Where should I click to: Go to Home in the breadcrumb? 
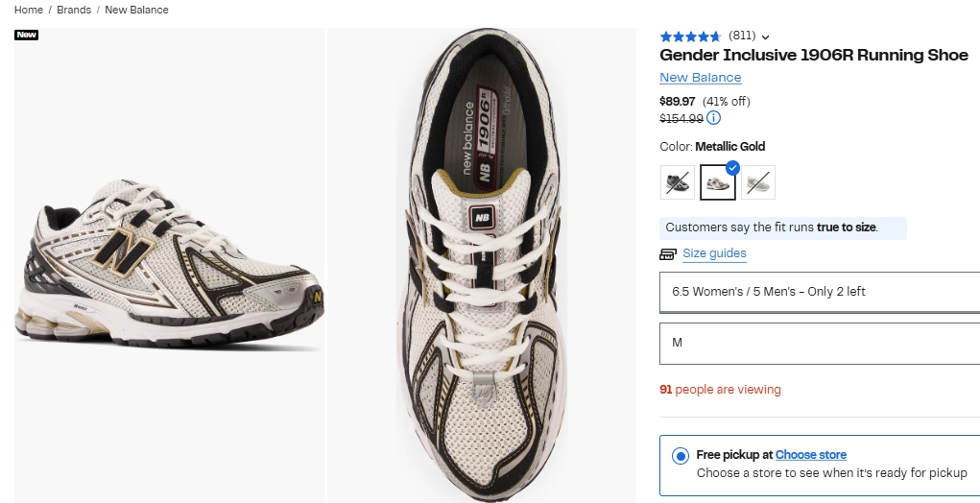[x=29, y=10]
